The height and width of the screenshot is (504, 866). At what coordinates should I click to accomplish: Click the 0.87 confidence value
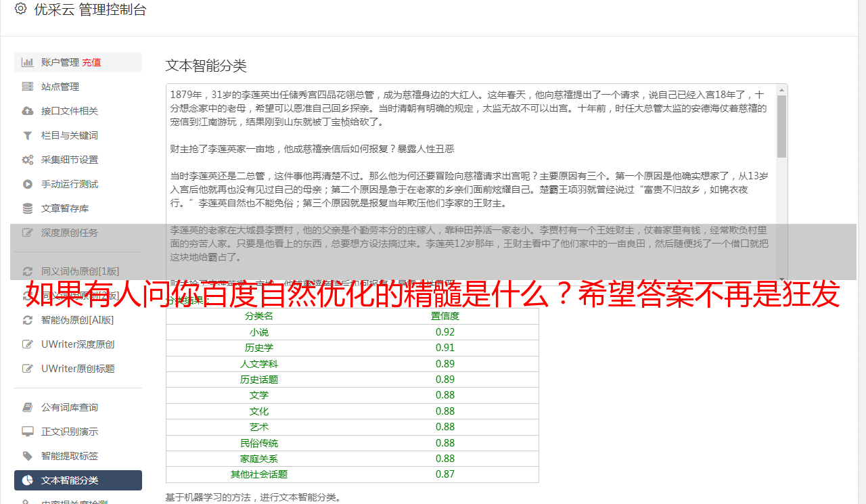[445, 474]
